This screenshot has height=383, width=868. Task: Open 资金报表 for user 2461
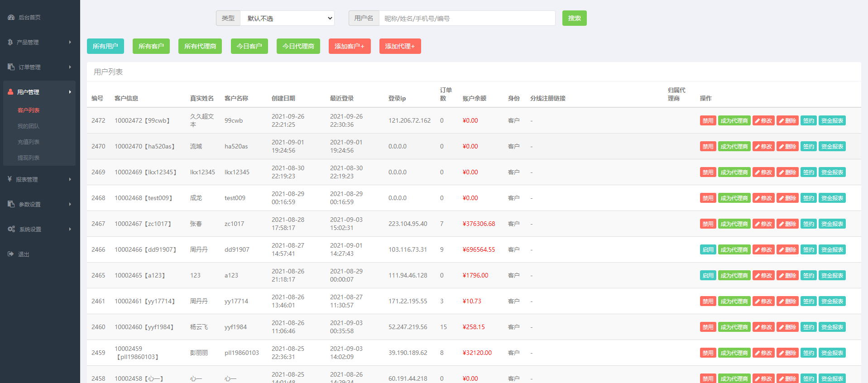832,301
